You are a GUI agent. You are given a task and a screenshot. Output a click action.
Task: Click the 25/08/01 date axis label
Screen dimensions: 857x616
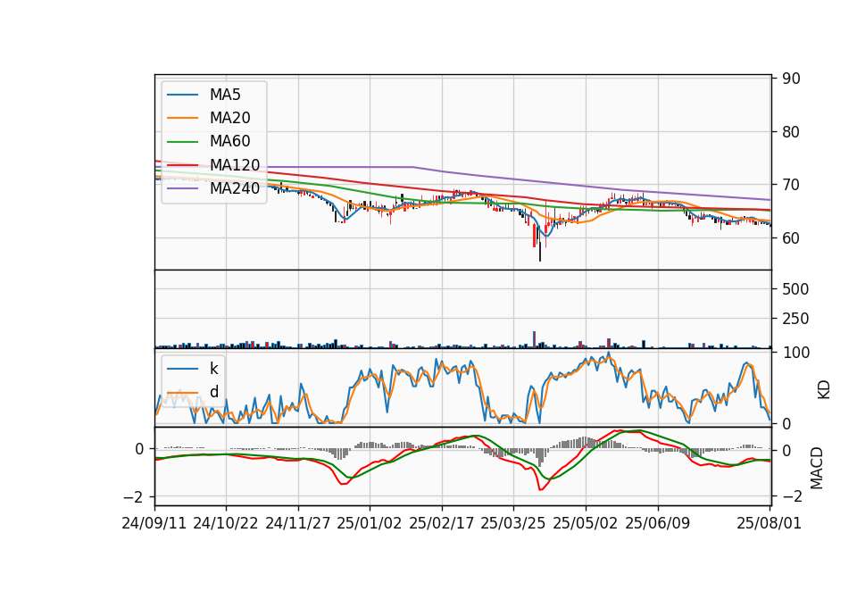click(x=769, y=523)
